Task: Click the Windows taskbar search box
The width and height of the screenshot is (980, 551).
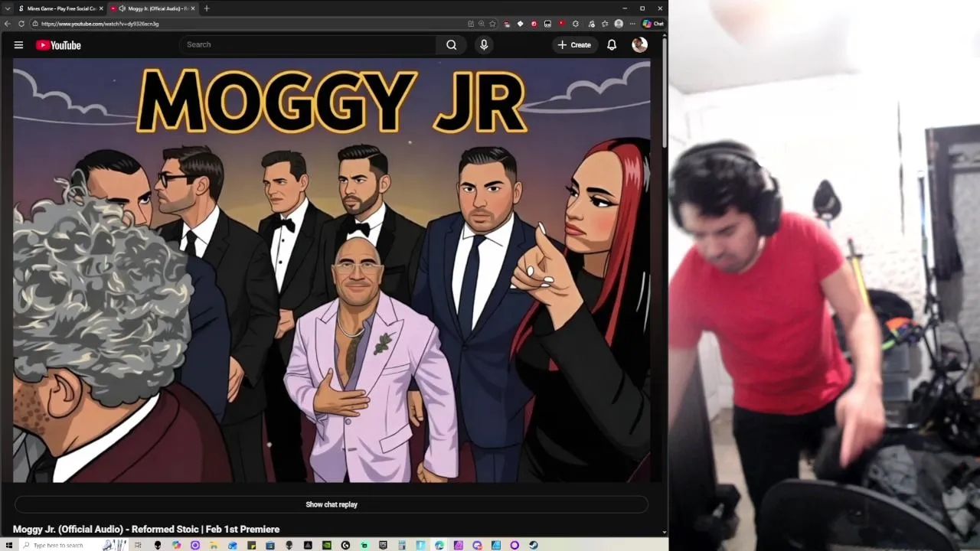Action: coord(73,545)
